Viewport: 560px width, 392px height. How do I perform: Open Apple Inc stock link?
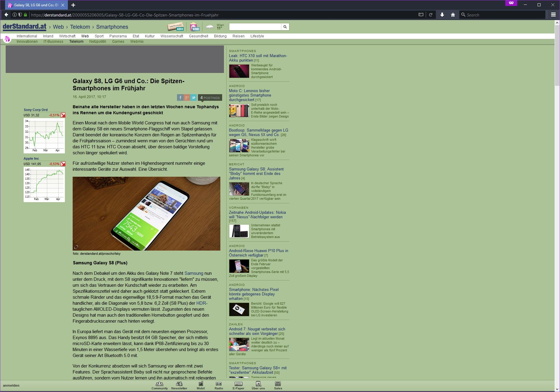[31, 158]
